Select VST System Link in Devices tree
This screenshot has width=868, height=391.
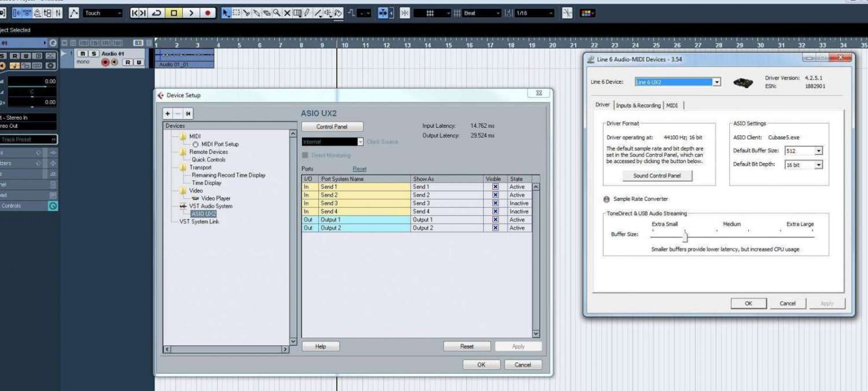tap(199, 222)
